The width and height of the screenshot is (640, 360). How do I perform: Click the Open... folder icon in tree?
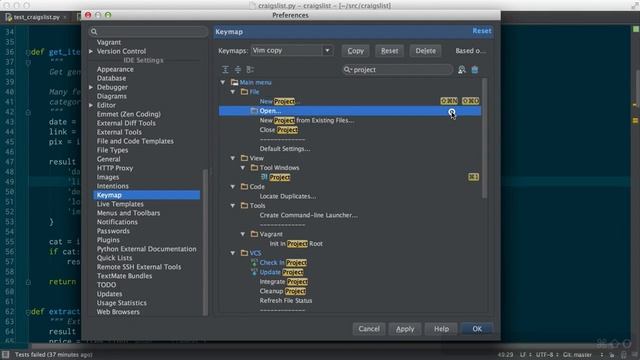click(254, 111)
